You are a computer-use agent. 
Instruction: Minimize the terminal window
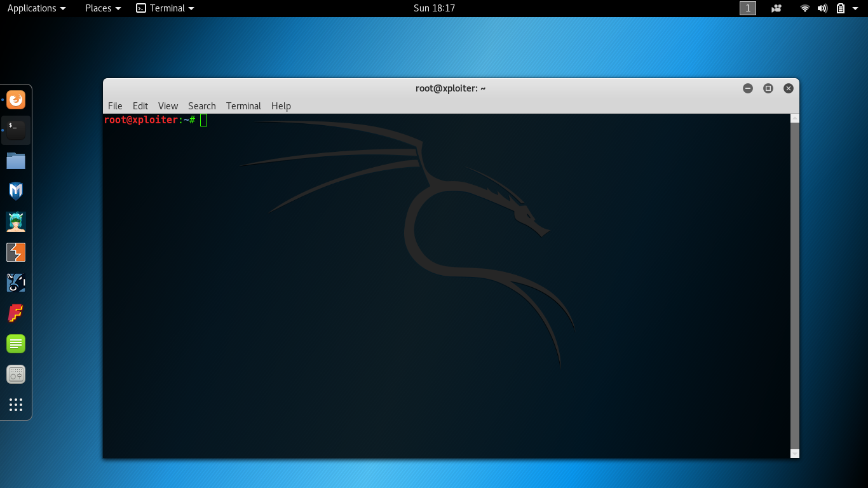point(748,88)
